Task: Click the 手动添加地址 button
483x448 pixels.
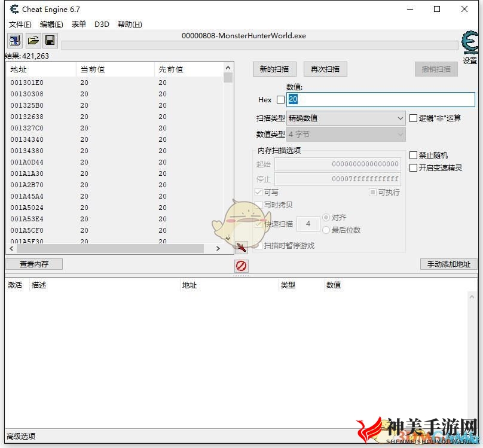Action: click(449, 264)
